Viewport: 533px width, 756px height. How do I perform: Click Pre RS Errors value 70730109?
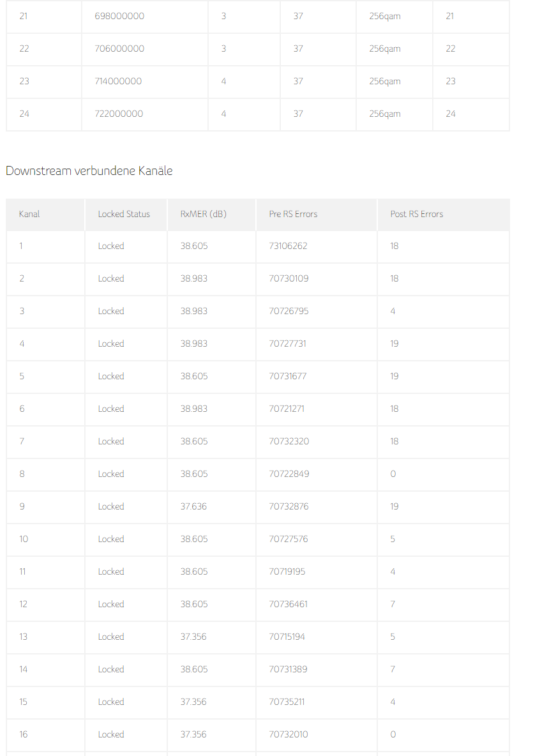(x=289, y=278)
